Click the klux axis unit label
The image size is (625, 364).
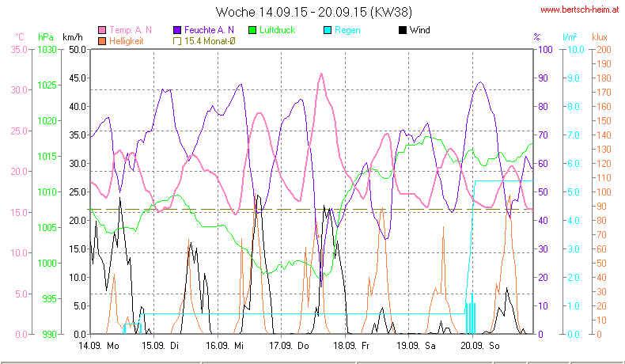pos(600,37)
